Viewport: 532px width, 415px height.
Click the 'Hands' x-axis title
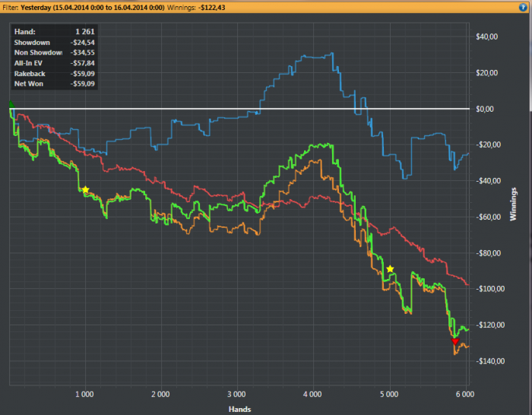(x=239, y=409)
